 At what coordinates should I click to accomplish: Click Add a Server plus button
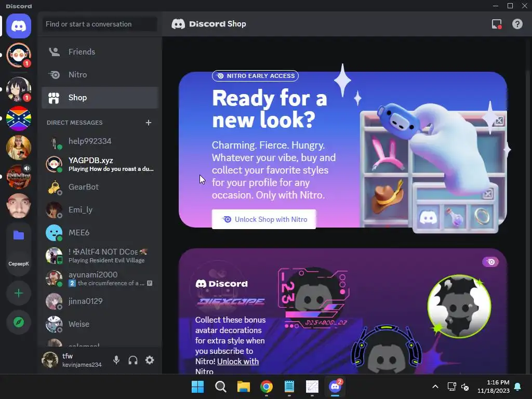(19, 293)
